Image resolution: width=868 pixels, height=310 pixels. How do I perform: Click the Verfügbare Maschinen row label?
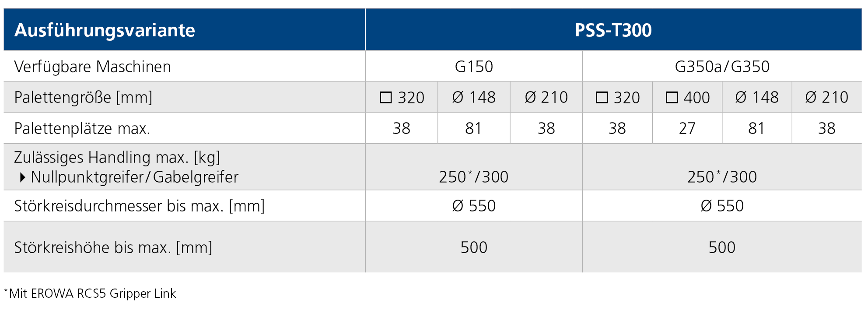(x=92, y=67)
